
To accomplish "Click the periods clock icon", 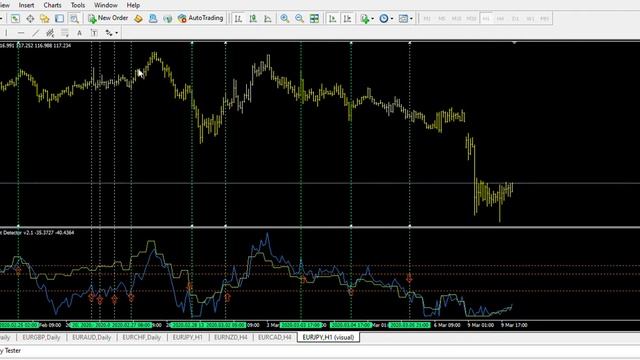I will tap(384, 18).
